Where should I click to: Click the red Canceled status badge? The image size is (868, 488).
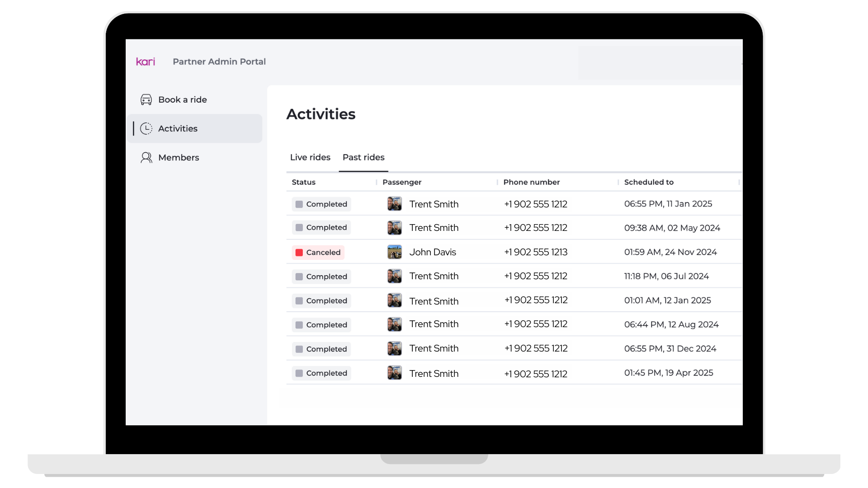point(318,253)
